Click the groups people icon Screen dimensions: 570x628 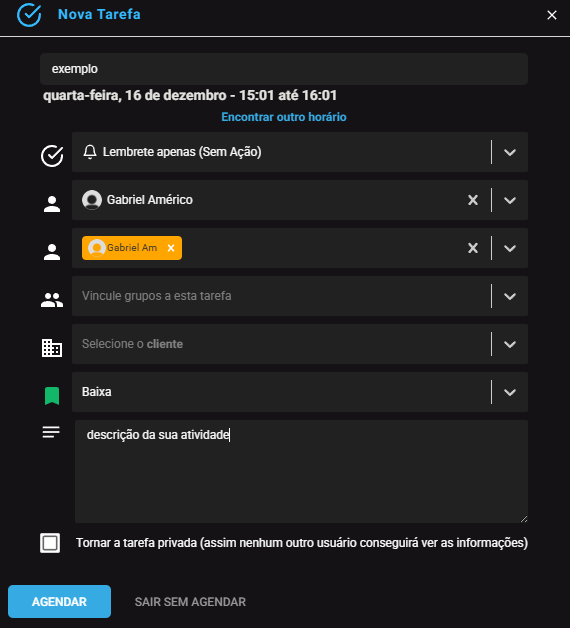coord(52,300)
